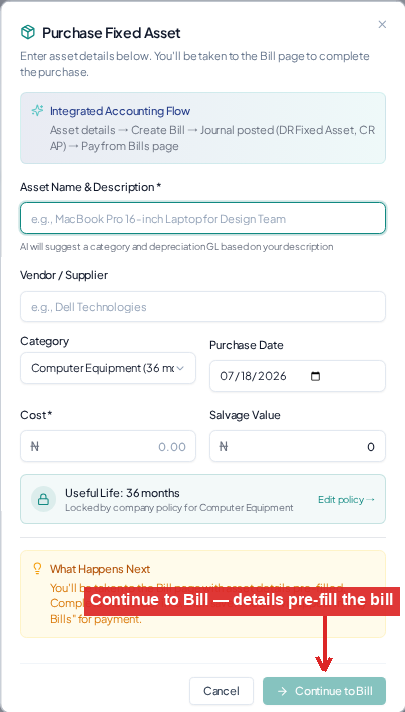Image resolution: width=405 pixels, height=712 pixels.
Task: Click the Useful Life 36 months panel
Action: click(203, 499)
